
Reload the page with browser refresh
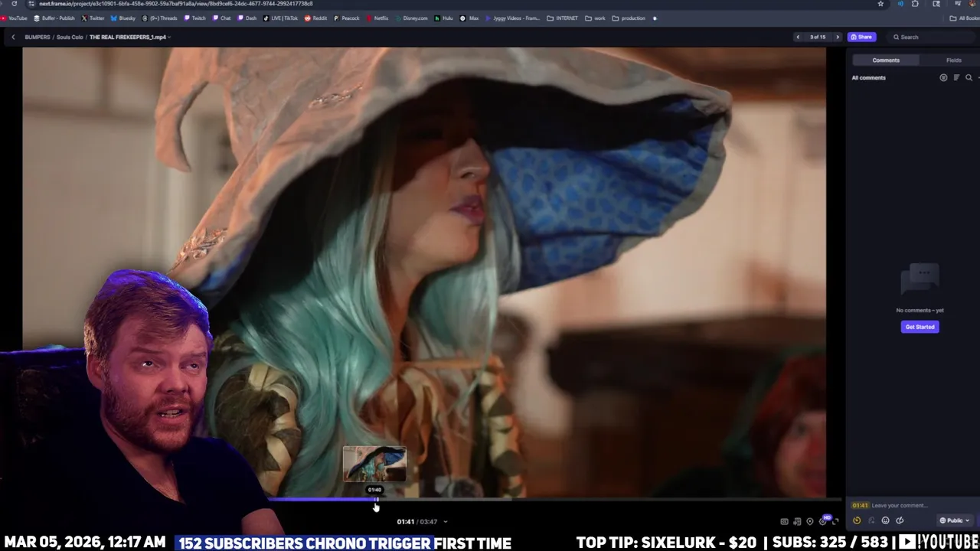(14, 4)
